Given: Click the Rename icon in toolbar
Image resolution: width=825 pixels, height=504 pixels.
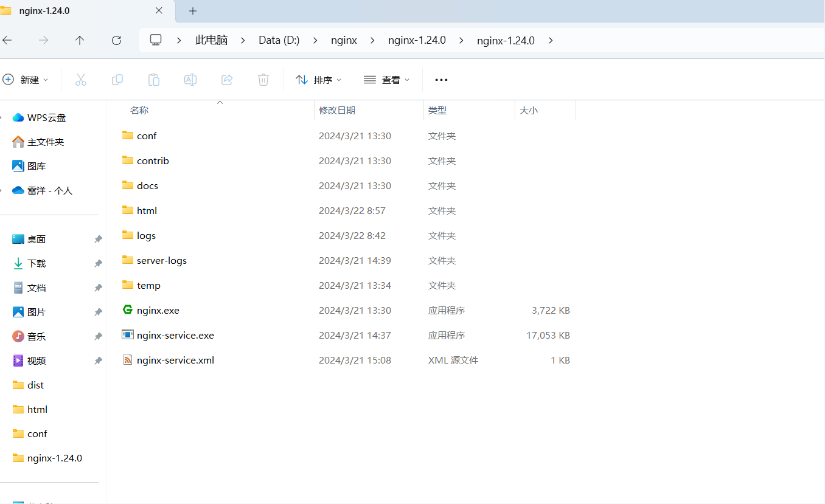Looking at the screenshot, I should pyautogui.click(x=190, y=80).
